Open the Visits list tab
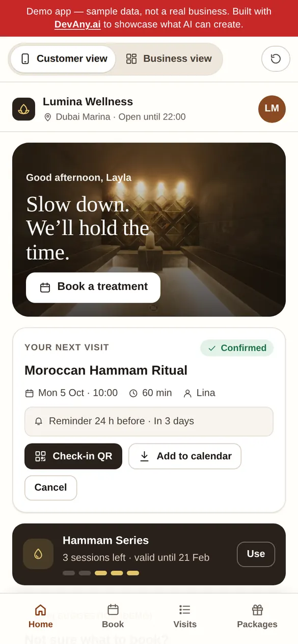 [185, 617]
